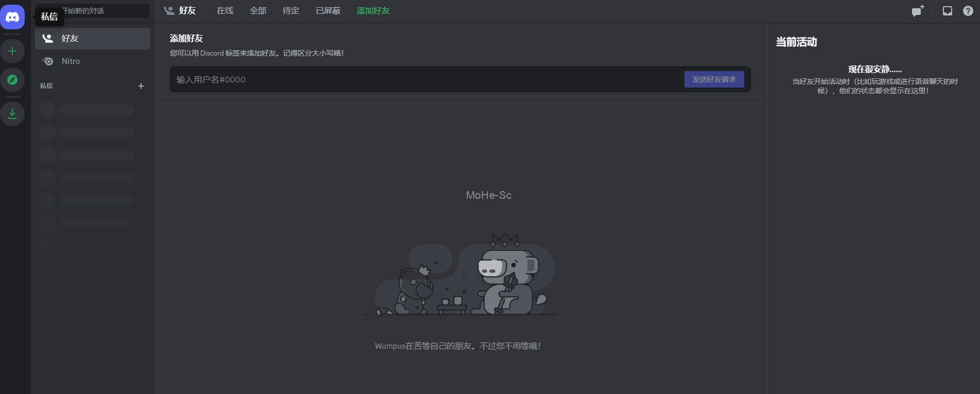Click the download apps arrow icon

click(12, 114)
